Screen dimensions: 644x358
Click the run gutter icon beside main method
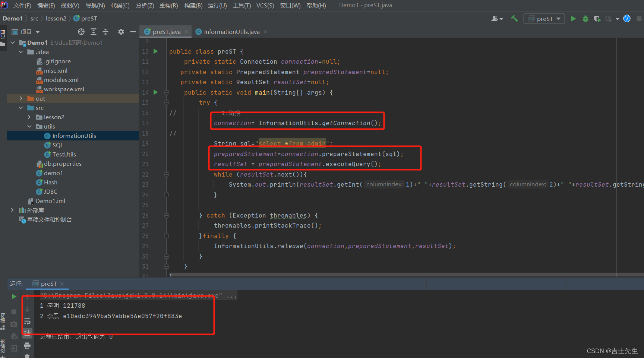pos(155,92)
